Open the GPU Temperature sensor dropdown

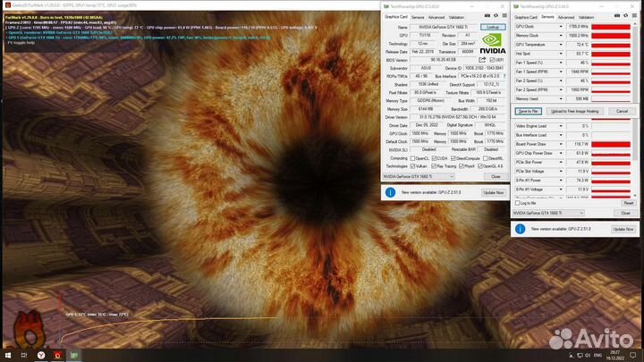tap(561, 45)
